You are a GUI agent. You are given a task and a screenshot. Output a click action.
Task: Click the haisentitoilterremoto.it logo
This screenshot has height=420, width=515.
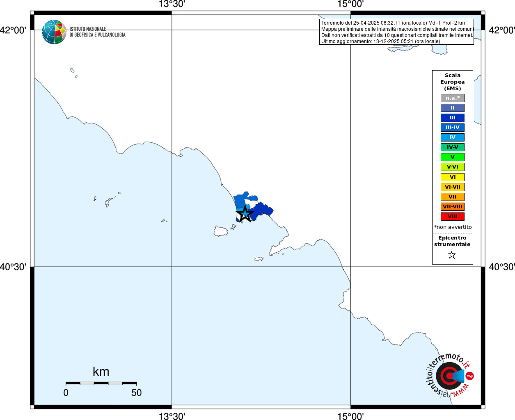tap(450, 375)
